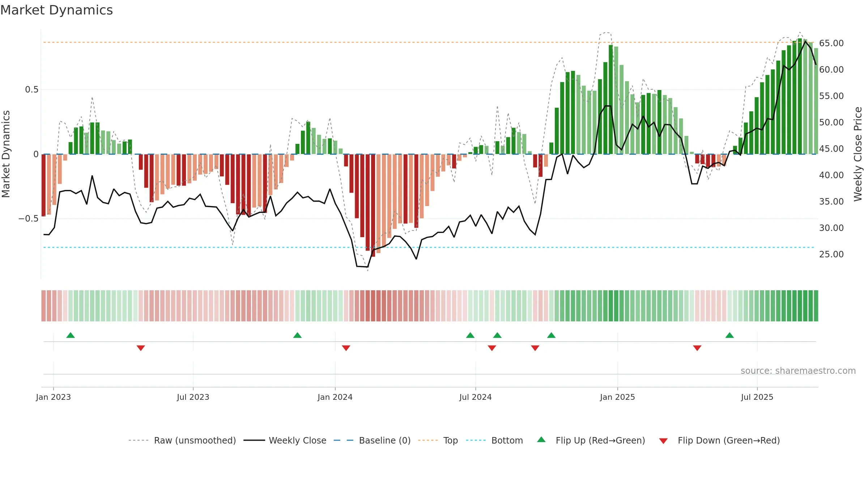The image size is (868, 488).
Task: Click the 45.00 price axis tick
Action: pos(831,149)
